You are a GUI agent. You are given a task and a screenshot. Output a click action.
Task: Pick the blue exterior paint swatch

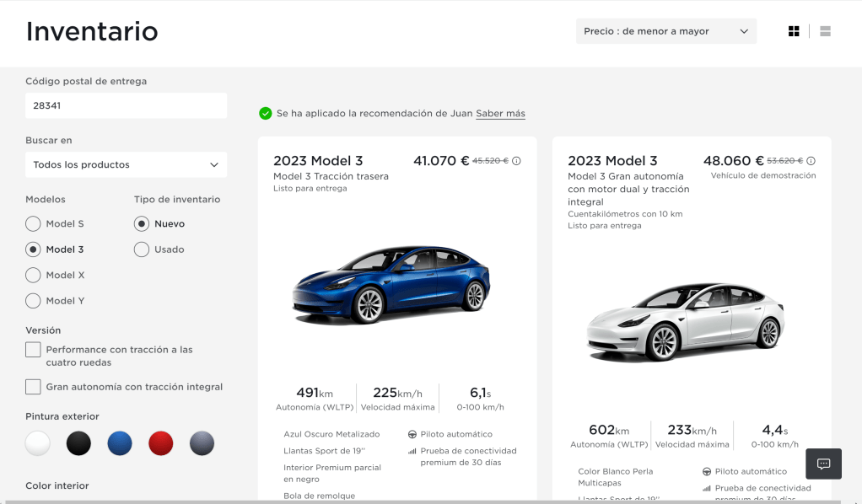[x=120, y=443]
